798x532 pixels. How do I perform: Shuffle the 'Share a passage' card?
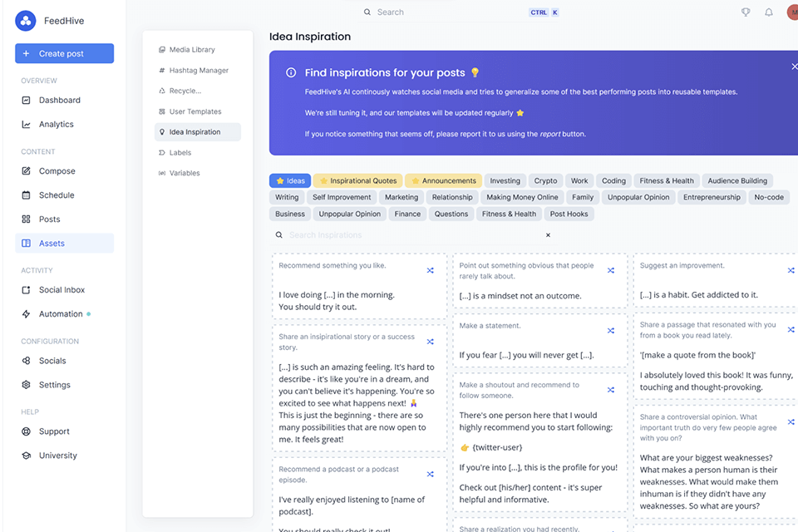tap(791, 330)
